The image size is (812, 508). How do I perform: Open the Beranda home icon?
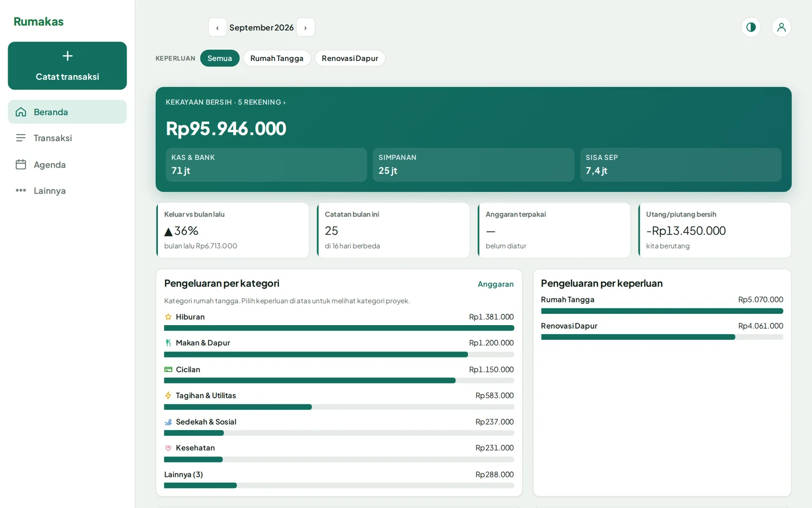[21, 112]
